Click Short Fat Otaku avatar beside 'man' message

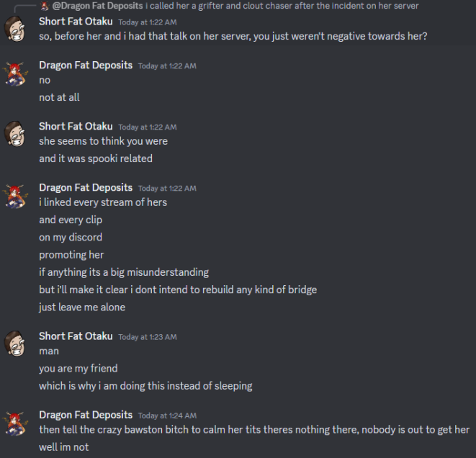tap(14, 343)
